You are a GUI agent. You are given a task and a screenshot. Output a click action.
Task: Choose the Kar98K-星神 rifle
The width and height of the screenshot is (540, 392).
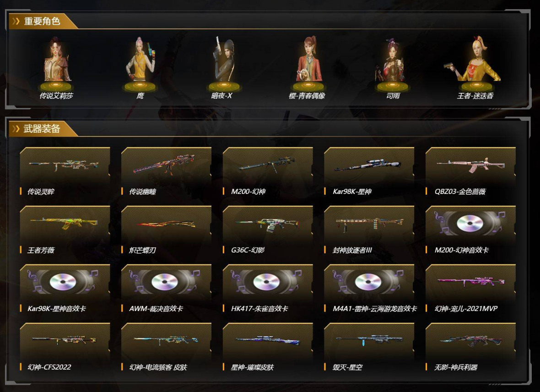(369, 172)
